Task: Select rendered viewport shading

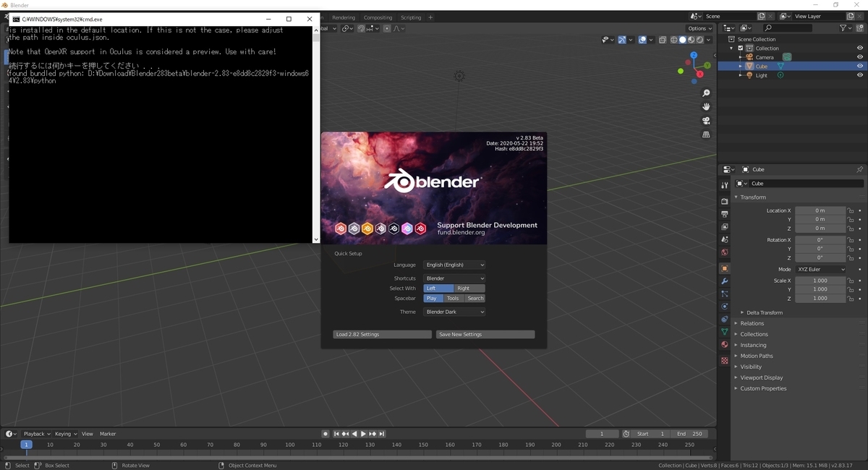Action: [699, 40]
